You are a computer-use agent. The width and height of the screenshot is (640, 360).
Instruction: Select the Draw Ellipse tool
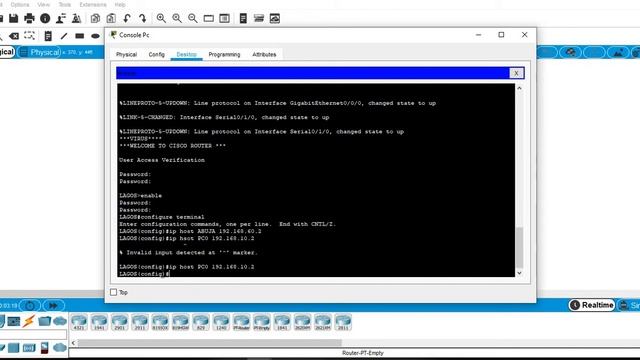point(95,36)
